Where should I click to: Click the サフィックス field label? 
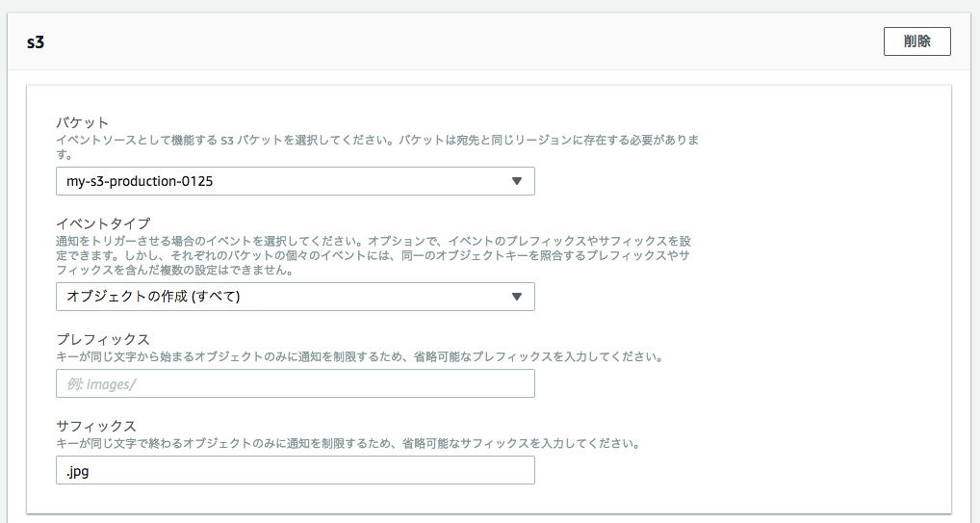coord(96,426)
